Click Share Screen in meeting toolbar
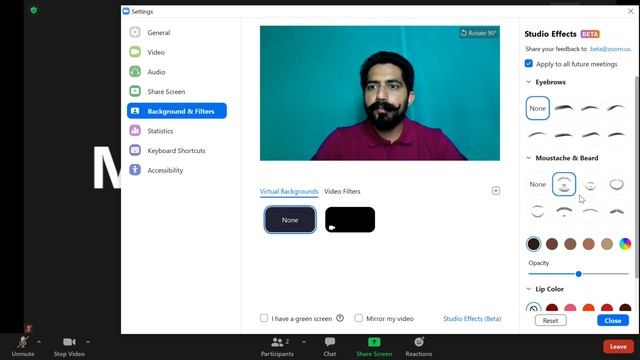640x360 pixels. point(374,347)
